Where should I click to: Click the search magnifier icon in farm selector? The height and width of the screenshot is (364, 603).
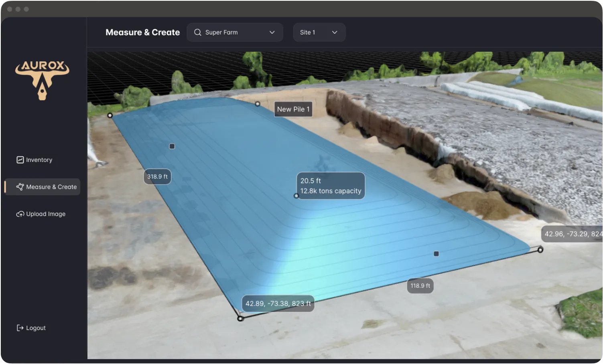pyautogui.click(x=197, y=32)
